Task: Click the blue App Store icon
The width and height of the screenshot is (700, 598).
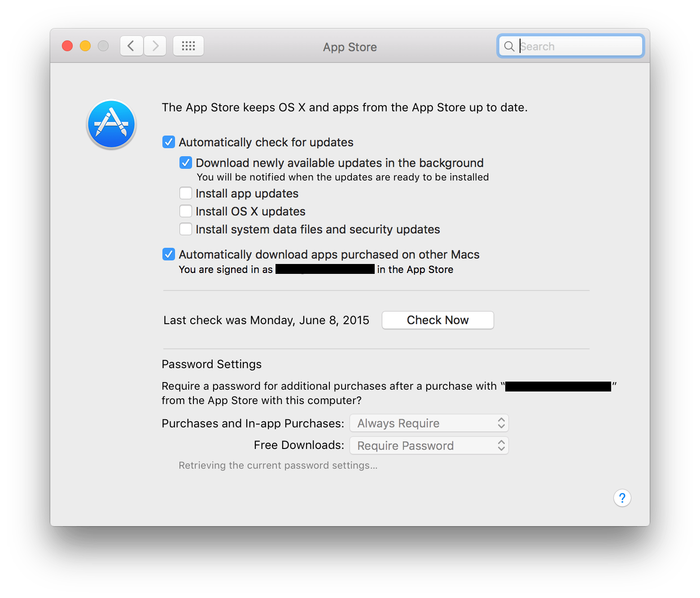Action: coord(111,124)
